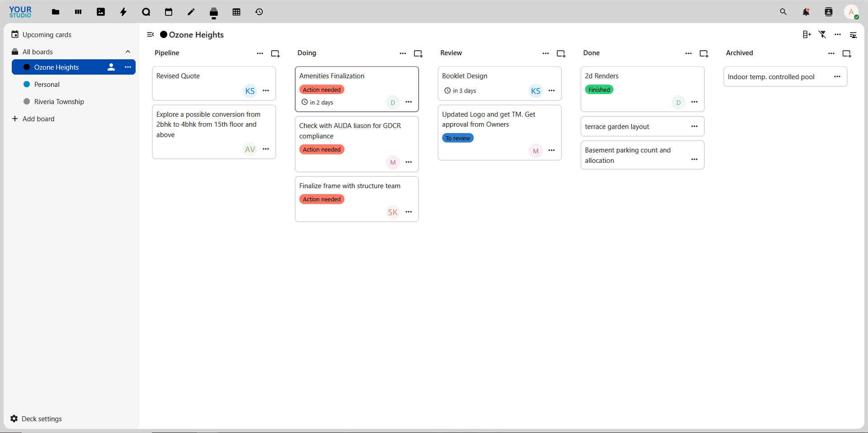Open the Photos app icon
The image size is (868, 433).
point(101,12)
